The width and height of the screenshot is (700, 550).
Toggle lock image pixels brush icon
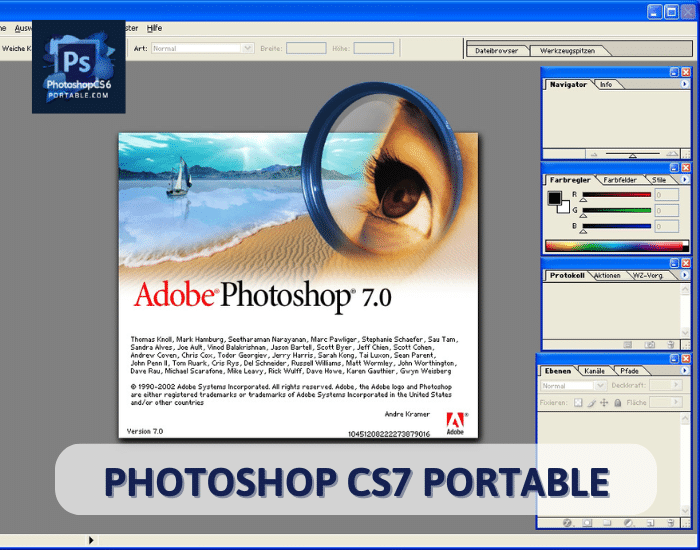pos(592,403)
